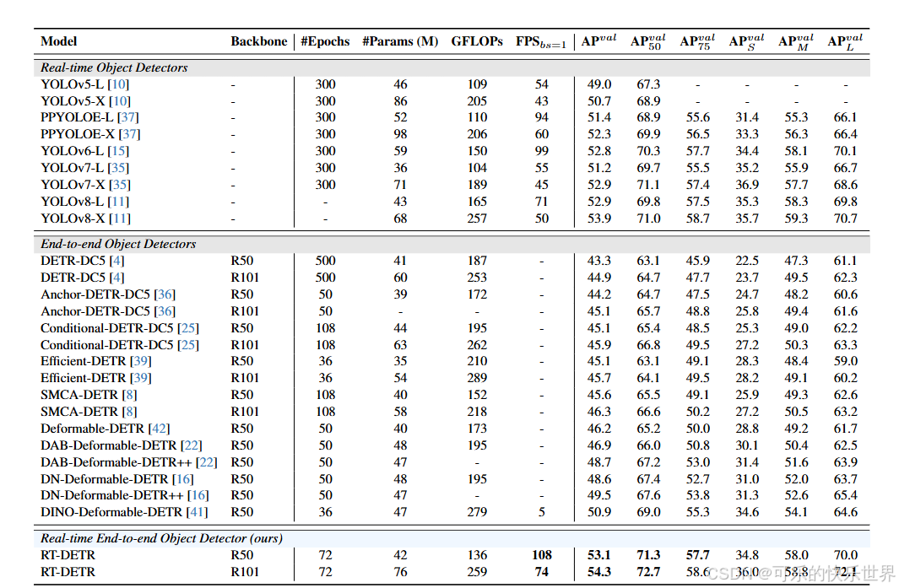
Task: Select the Real-time End-to-end Object Detector (ours) heading
Action: [x=162, y=539]
